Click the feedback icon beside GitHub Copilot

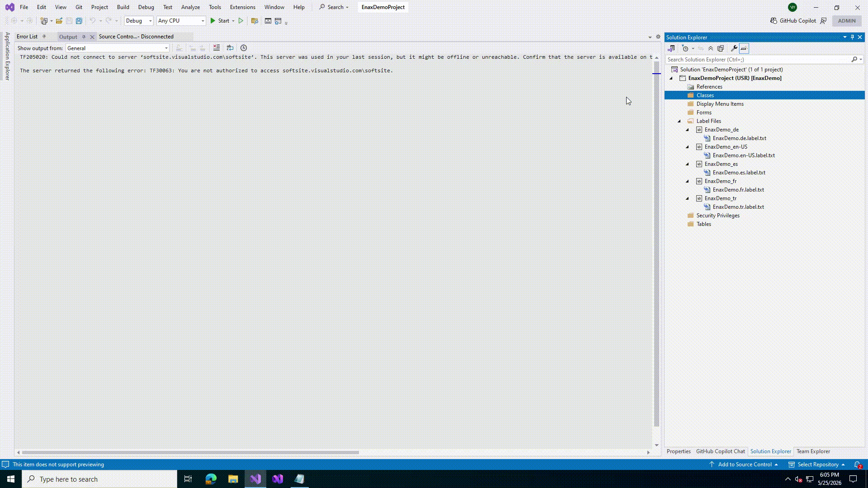point(823,21)
